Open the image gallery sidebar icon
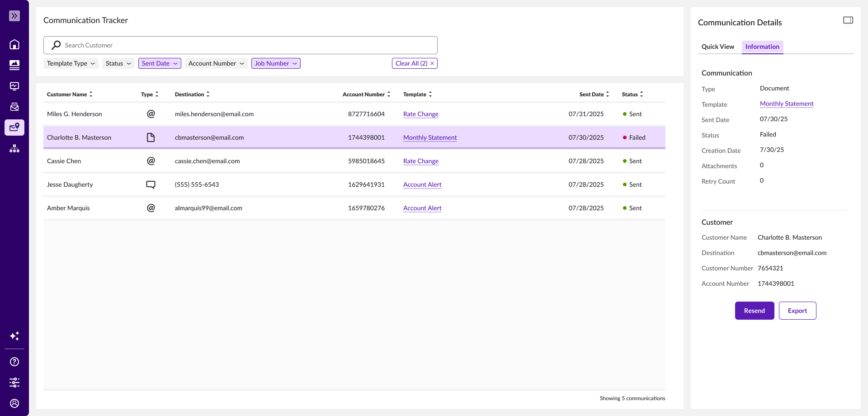 point(14,65)
